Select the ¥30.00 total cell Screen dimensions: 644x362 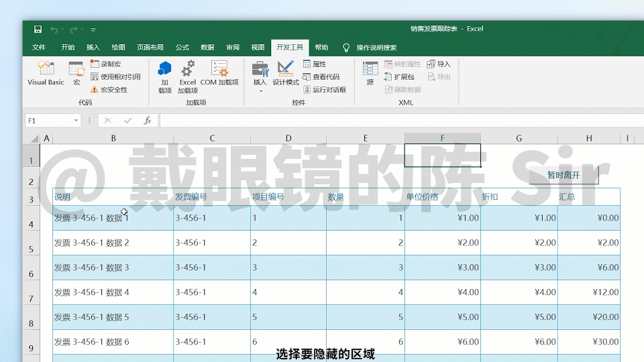tap(588, 341)
